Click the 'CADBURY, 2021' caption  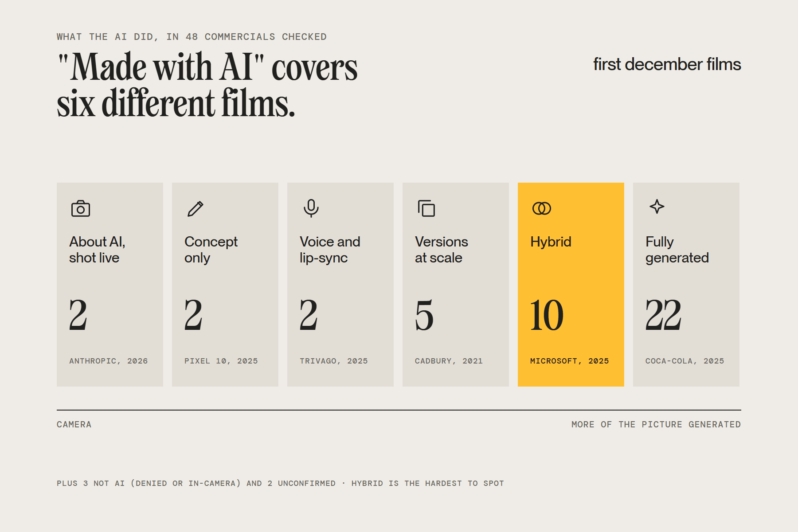(x=449, y=361)
